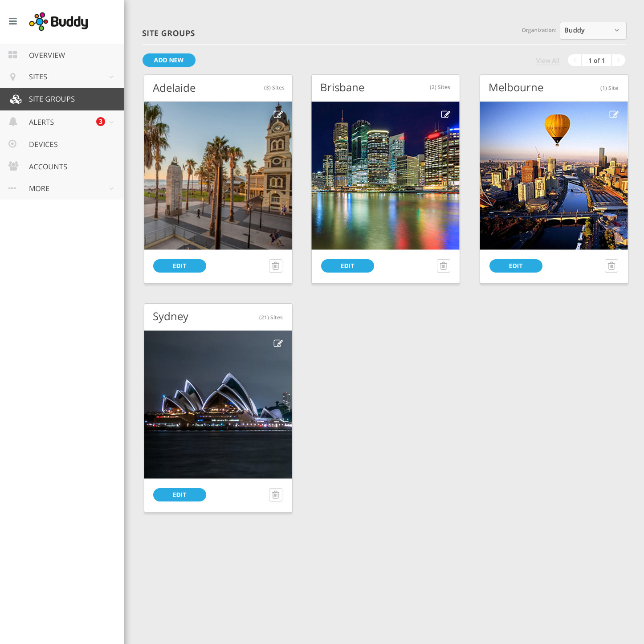
Task: Click the Site Groups cubes icon
Action: tap(16, 99)
